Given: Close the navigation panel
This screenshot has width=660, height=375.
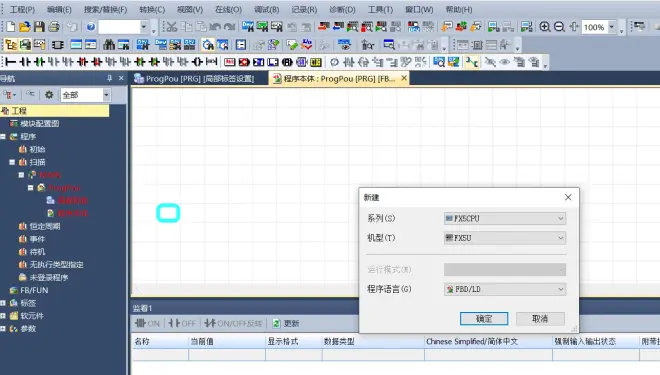Looking at the screenshot, I should click(121, 78).
